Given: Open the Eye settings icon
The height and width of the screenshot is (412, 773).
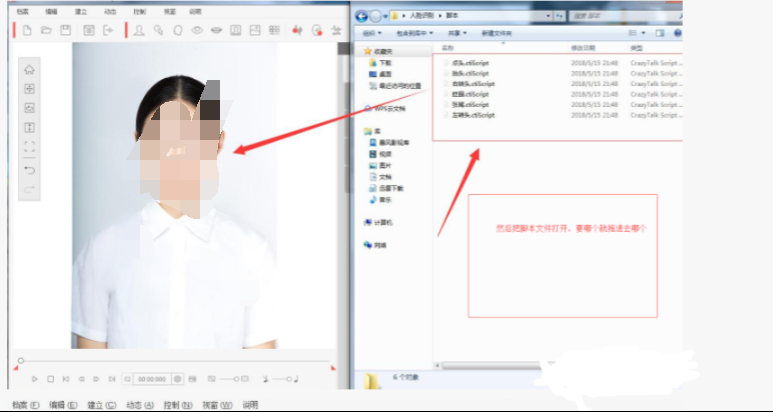Looking at the screenshot, I should pos(198,30).
